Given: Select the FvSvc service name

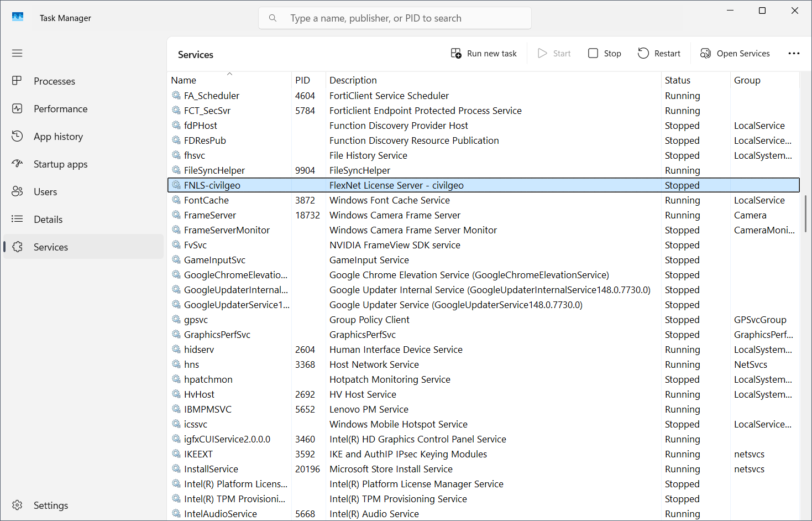Looking at the screenshot, I should coord(196,245).
